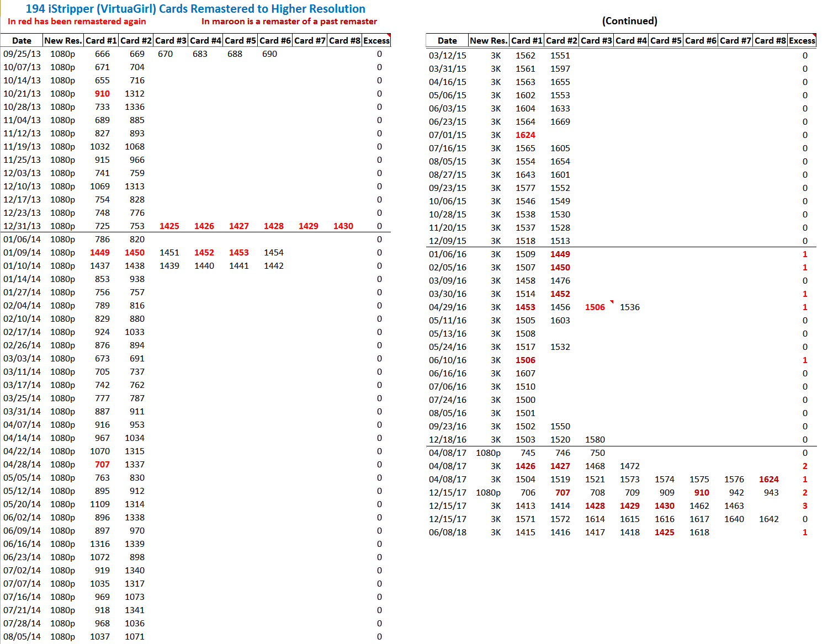Click card number 1437
Viewport: 833px width, 644px height.
click(100, 266)
